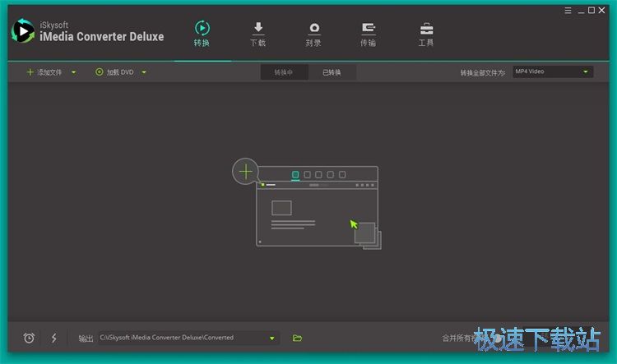Open the hamburger menu in the title bar

point(568,11)
